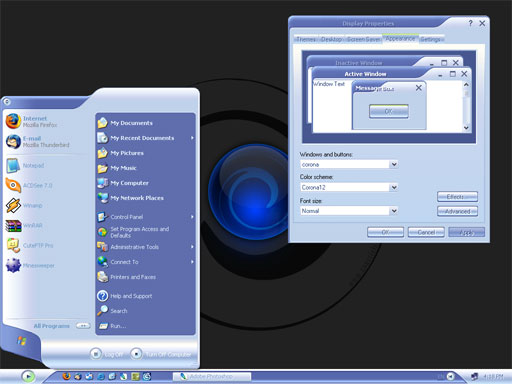Open the Color scheme dropdown
This screenshot has width=512, height=384.
394,187
